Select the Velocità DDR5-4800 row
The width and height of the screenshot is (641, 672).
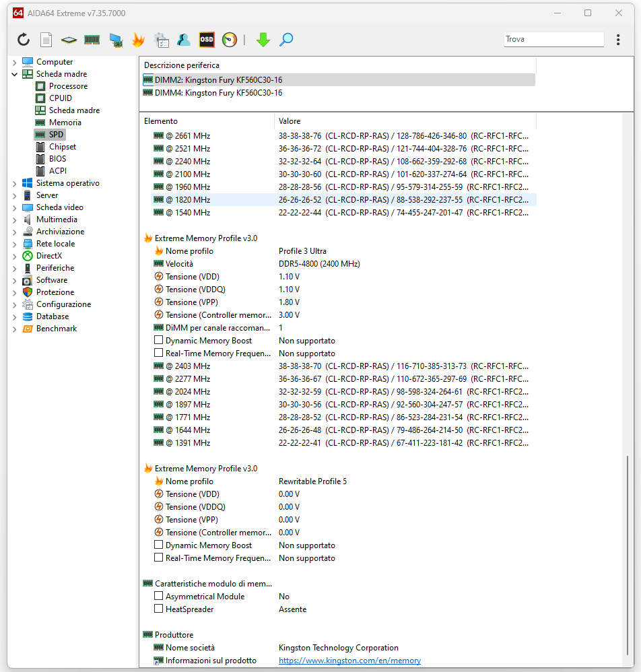coord(343,263)
